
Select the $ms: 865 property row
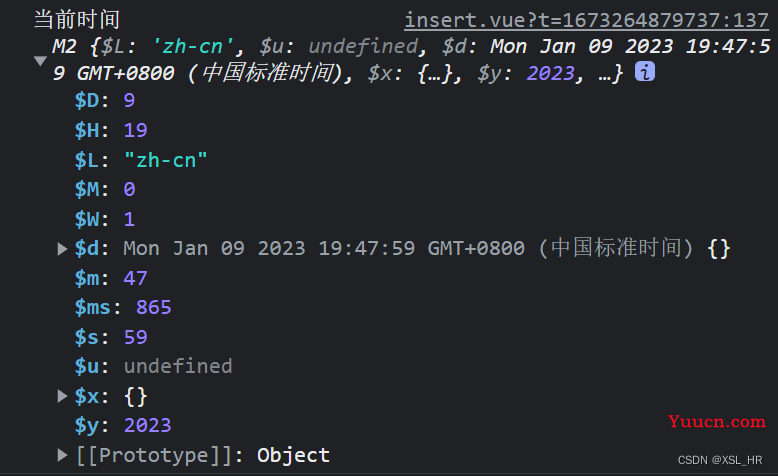click(123, 307)
